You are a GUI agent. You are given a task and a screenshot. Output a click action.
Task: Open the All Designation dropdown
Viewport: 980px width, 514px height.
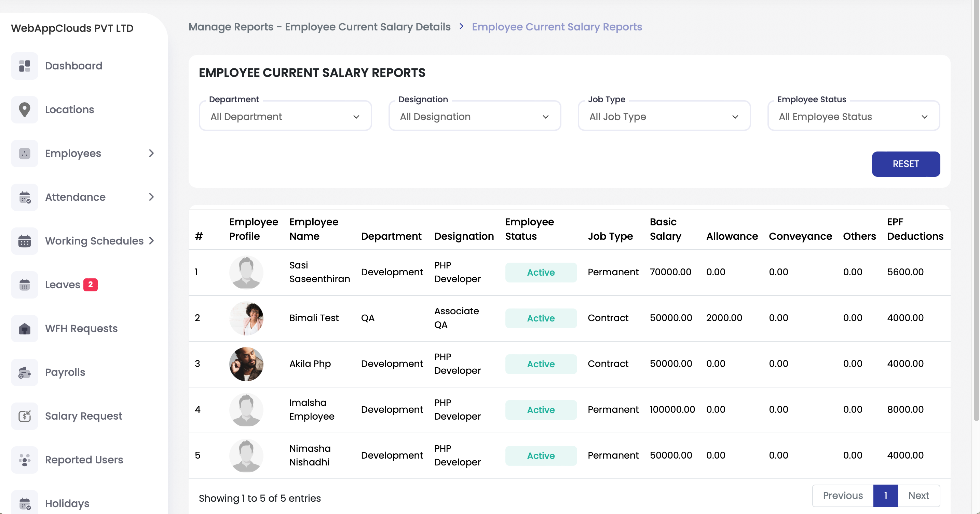(474, 116)
